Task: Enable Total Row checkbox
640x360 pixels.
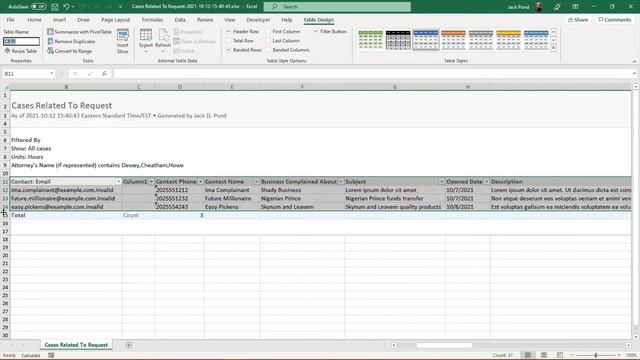Action: tap(229, 41)
